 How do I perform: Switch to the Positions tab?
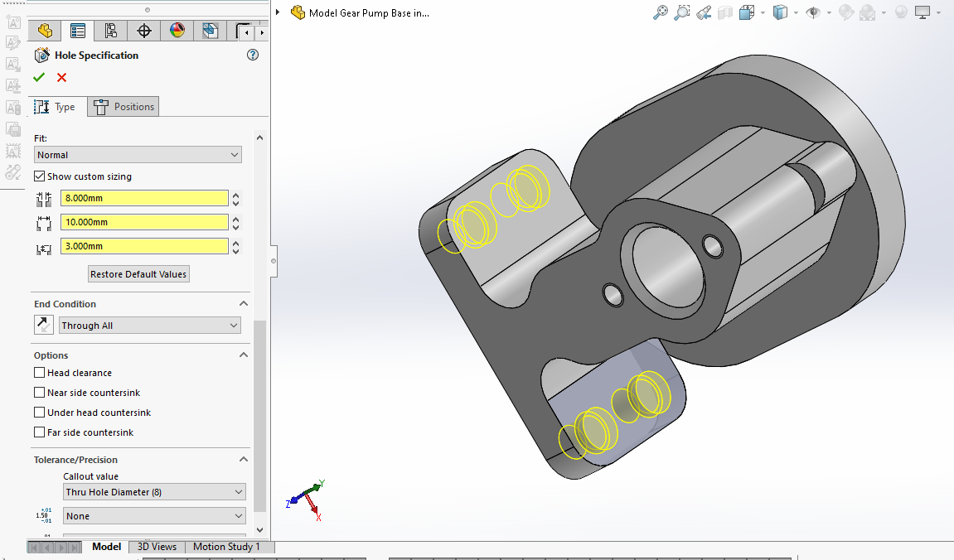point(123,107)
